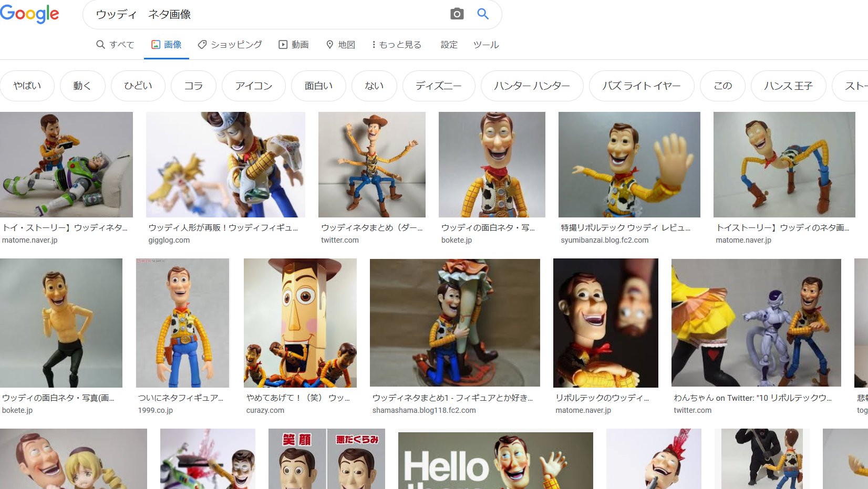The height and width of the screenshot is (489, 868).
Task: Click the gigglog.com source text
Action: coord(169,240)
